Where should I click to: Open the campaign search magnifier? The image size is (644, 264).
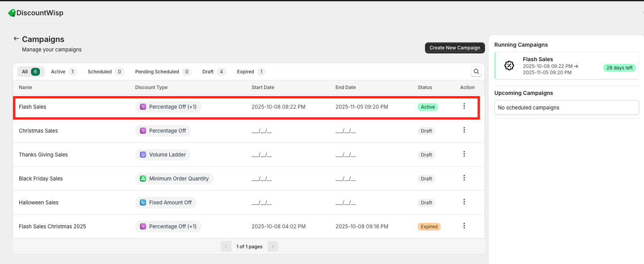476,71
